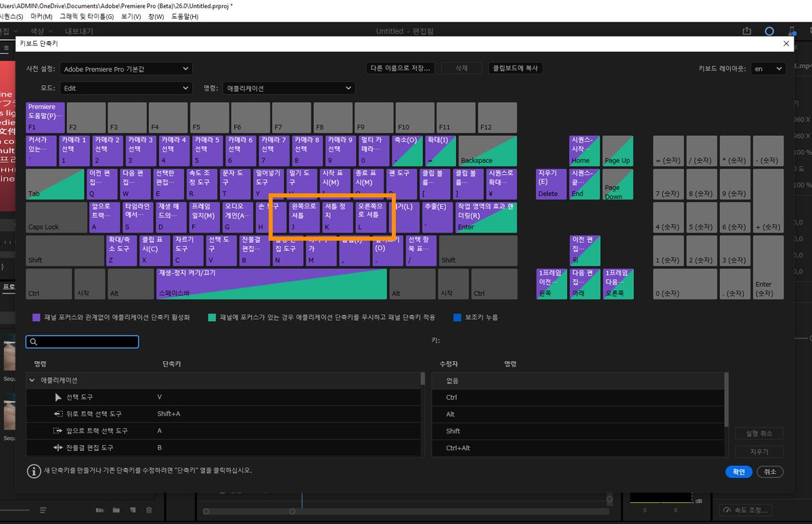Select the 잔물결 편집 도구 row
Viewport: 812px width, 524px height.
[x=223, y=448]
